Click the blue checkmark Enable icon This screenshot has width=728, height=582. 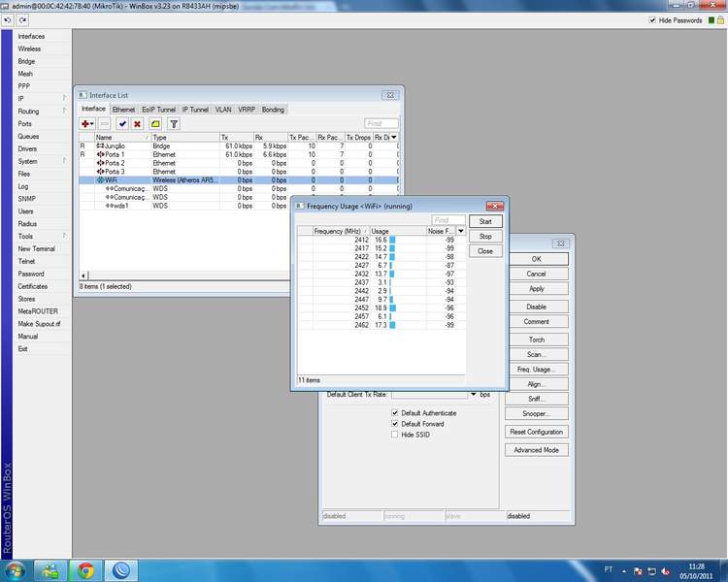122,124
